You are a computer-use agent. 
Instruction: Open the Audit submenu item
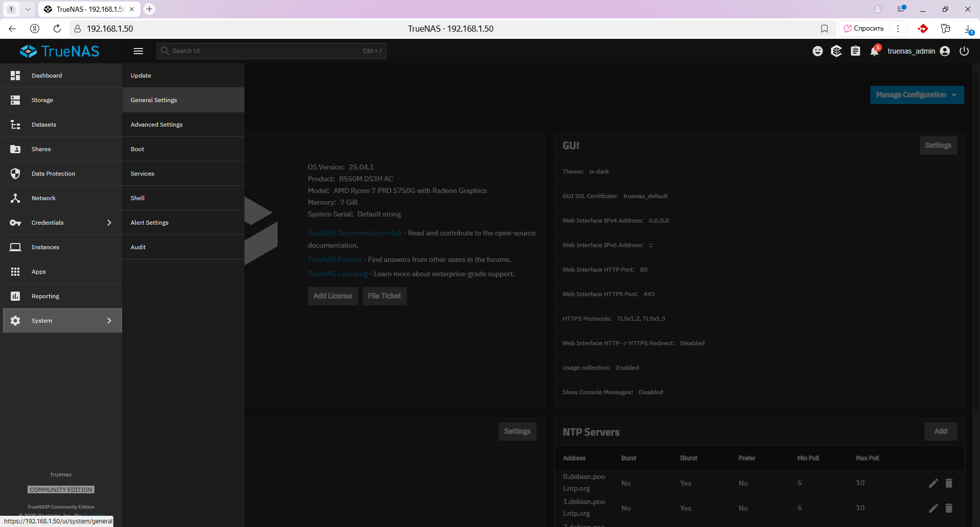click(x=183, y=247)
